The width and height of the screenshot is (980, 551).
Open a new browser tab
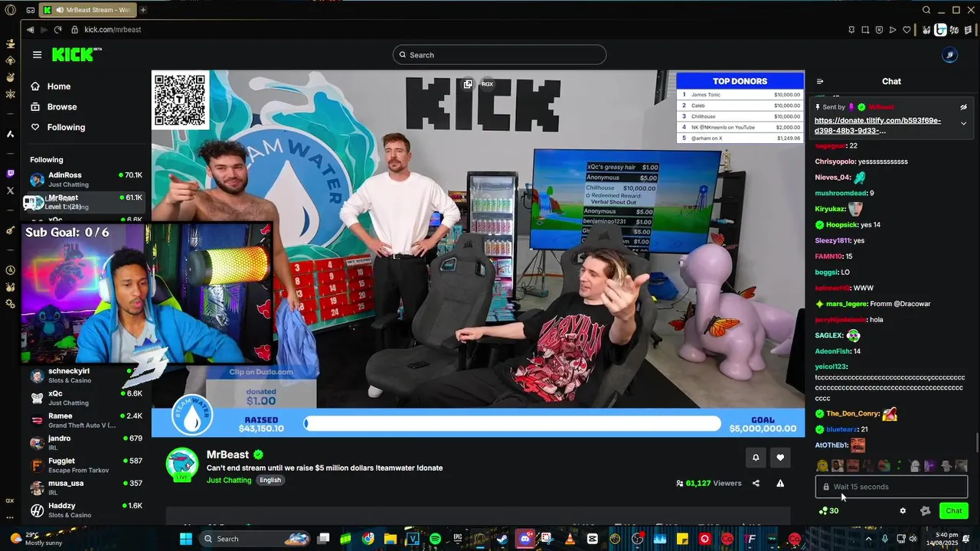pos(143,10)
